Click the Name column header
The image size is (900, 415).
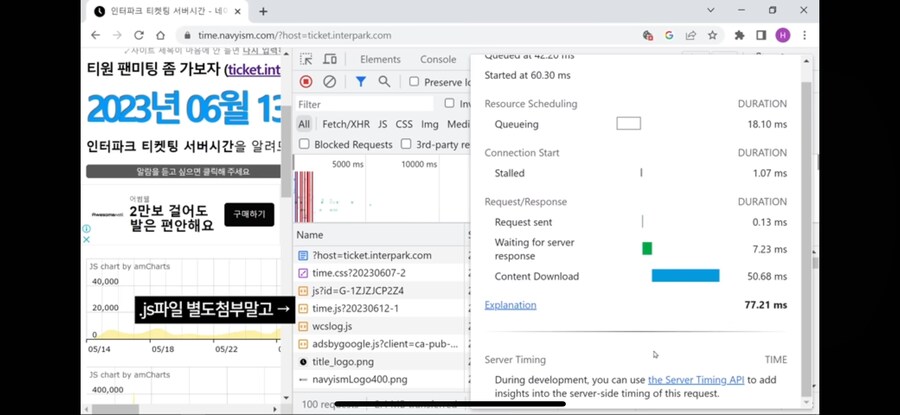379,235
